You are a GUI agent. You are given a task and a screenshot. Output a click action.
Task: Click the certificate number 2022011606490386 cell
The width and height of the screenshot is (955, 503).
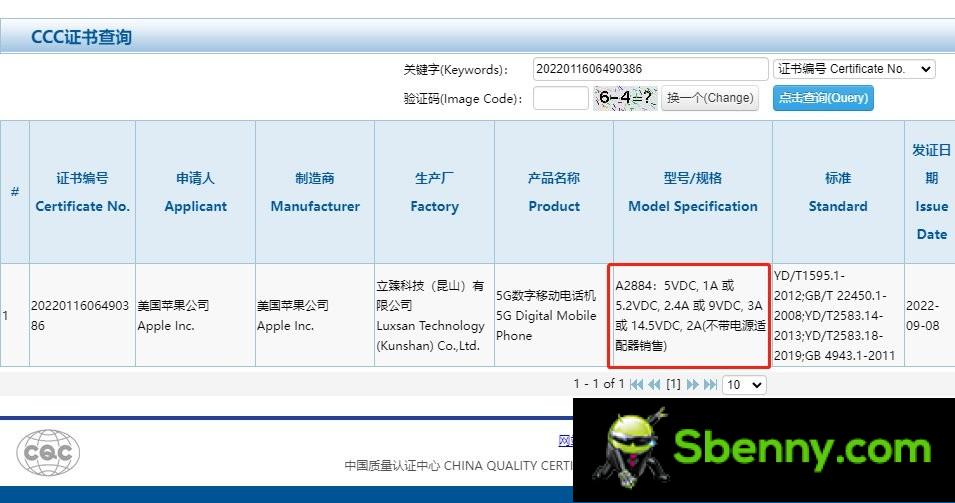(82, 315)
